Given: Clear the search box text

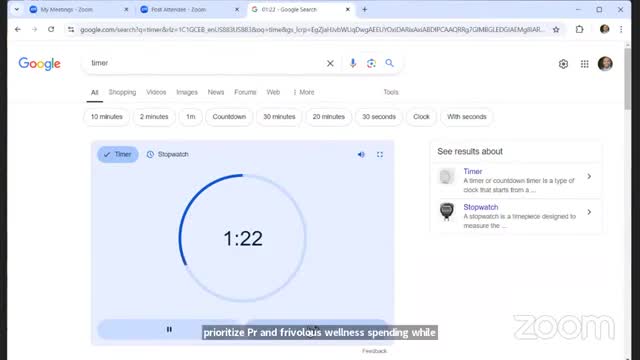Looking at the screenshot, I should tap(330, 63).
